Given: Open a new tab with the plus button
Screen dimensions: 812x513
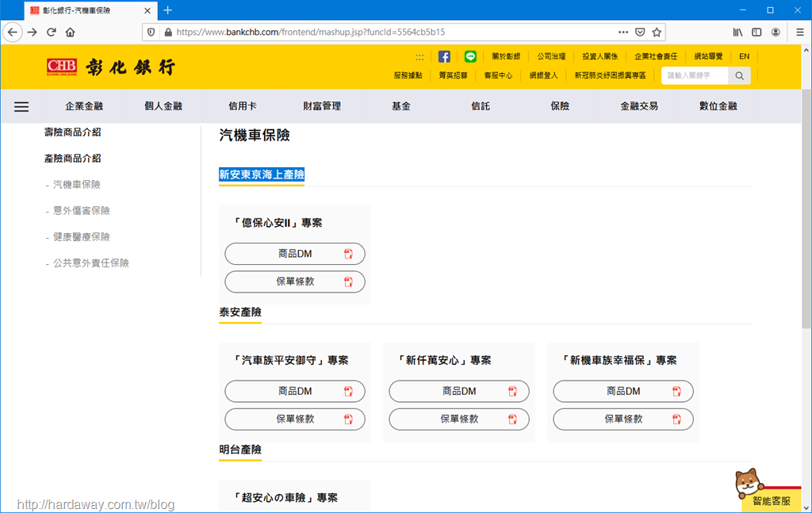Looking at the screenshot, I should tap(168, 10).
